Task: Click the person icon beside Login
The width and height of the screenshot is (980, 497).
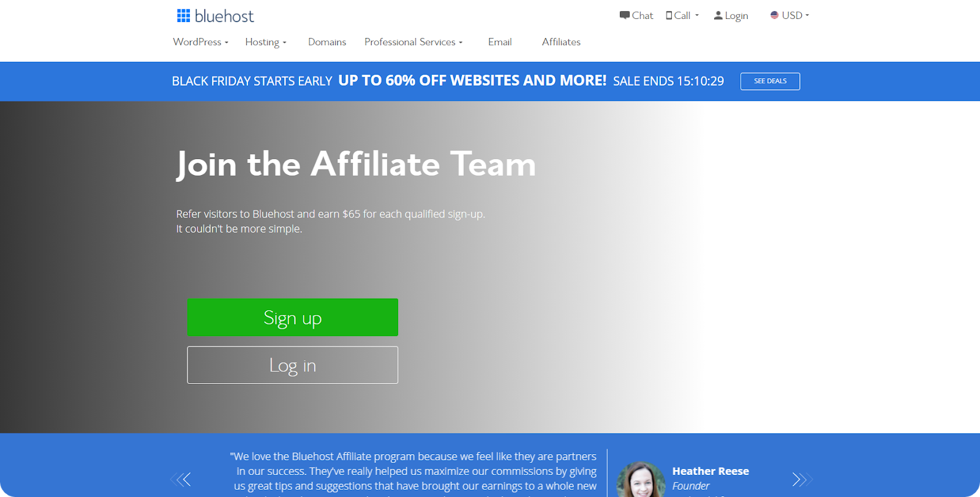Action: 718,15
